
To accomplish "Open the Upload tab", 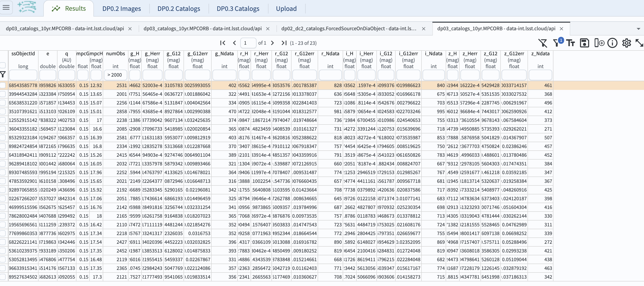I will 286,9.
